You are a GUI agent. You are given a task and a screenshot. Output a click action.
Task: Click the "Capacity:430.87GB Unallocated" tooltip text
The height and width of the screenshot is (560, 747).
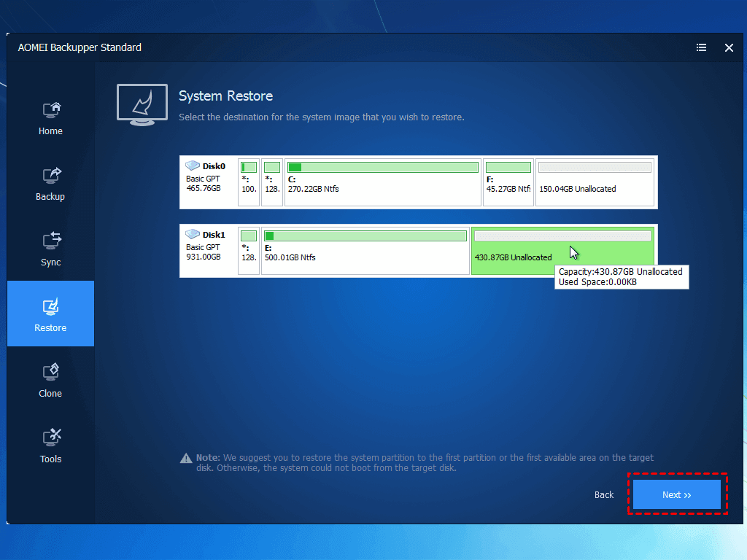(x=620, y=271)
